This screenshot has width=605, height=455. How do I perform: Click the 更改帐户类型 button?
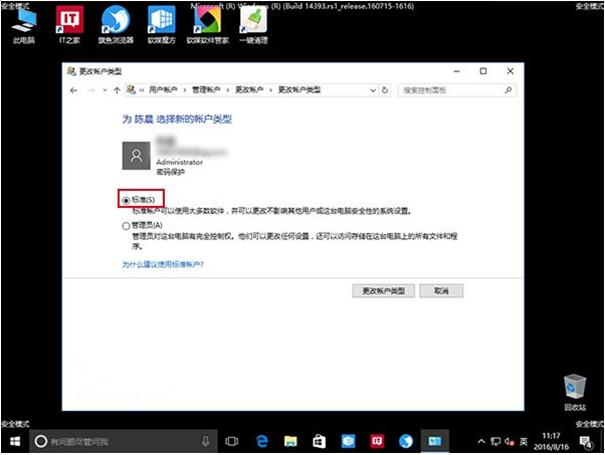[x=383, y=290]
